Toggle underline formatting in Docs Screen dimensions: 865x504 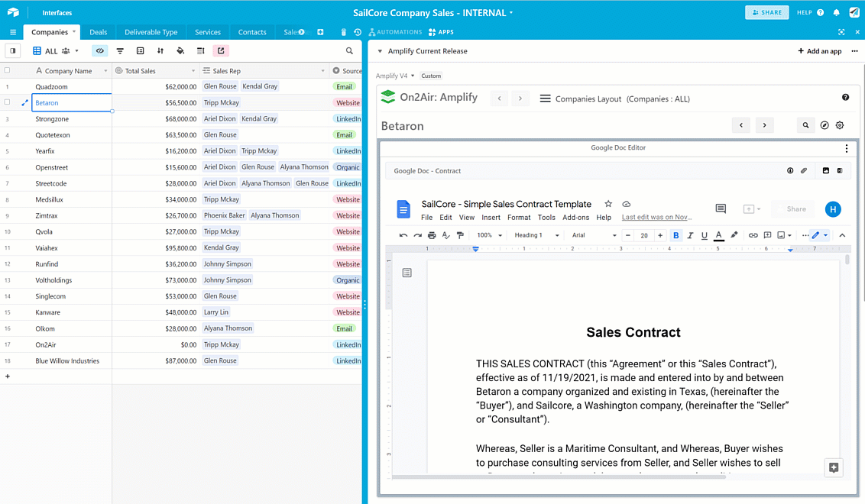pyautogui.click(x=704, y=235)
